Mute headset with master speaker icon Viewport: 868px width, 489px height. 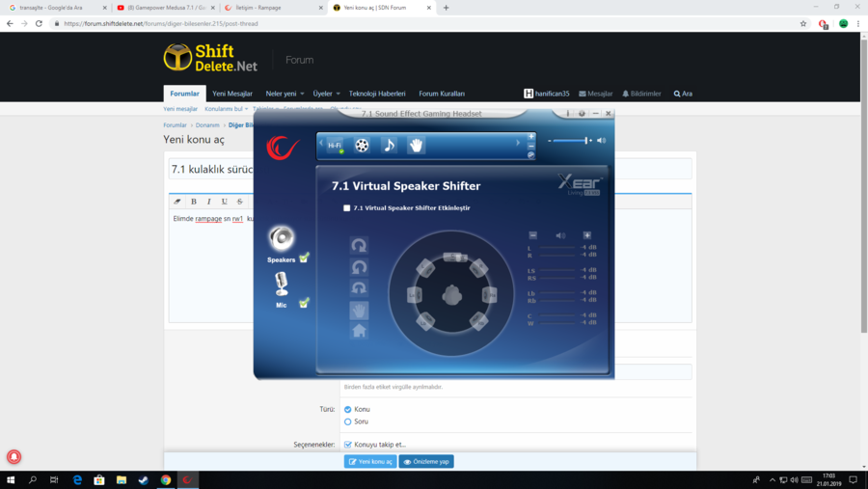coord(601,141)
